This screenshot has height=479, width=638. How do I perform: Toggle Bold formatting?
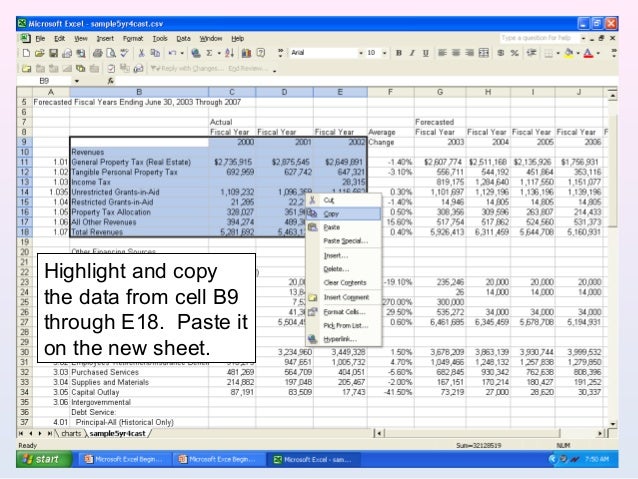point(399,53)
